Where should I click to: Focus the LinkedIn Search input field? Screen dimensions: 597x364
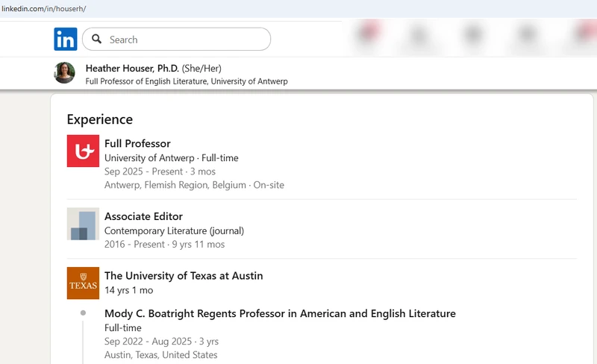point(176,39)
